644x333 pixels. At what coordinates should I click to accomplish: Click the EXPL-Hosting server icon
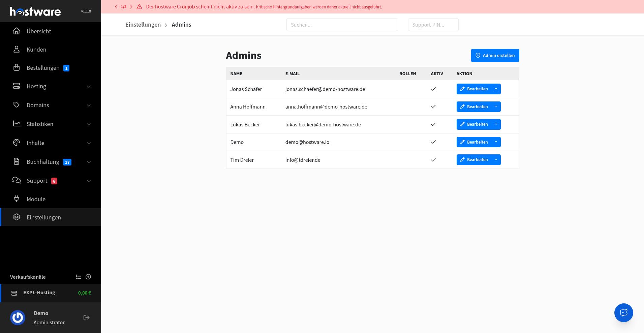click(14, 293)
